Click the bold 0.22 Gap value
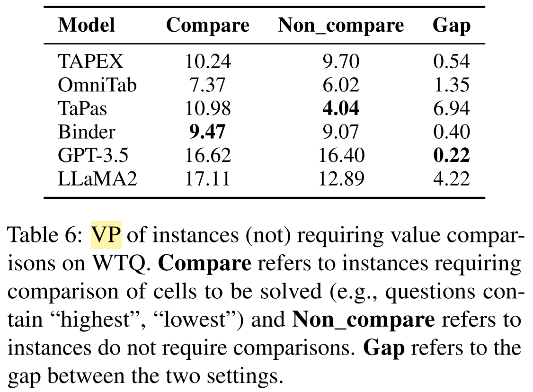Viewport: 533px width, 392px height. 452,155
